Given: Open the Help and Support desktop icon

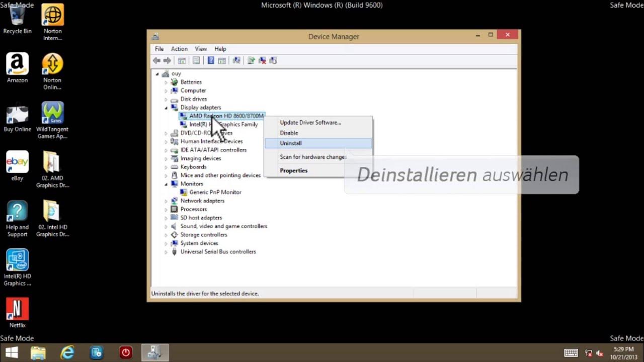Looking at the screenshot, I should point(17,219).
